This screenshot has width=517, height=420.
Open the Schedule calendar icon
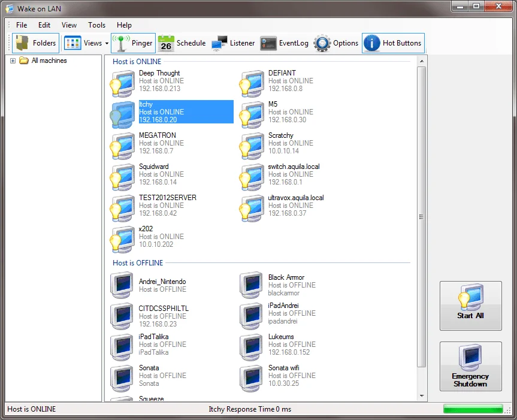click(x=166, y=43)
